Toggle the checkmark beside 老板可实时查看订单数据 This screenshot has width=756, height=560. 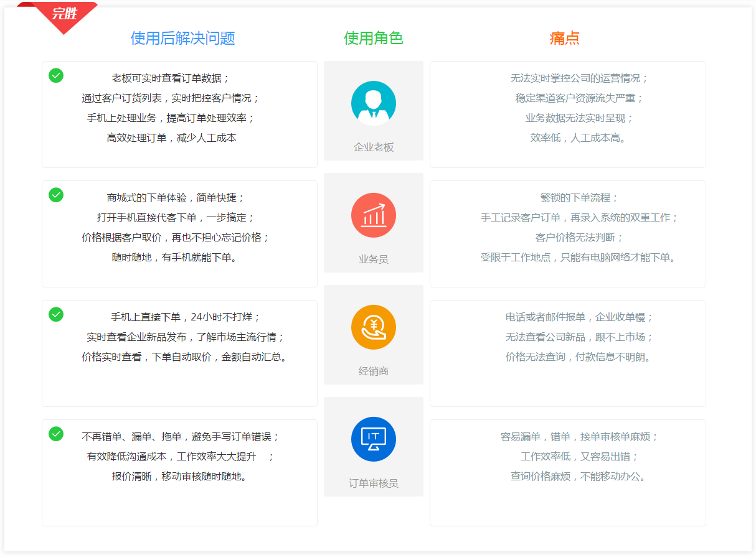click(x=55, y=75)
